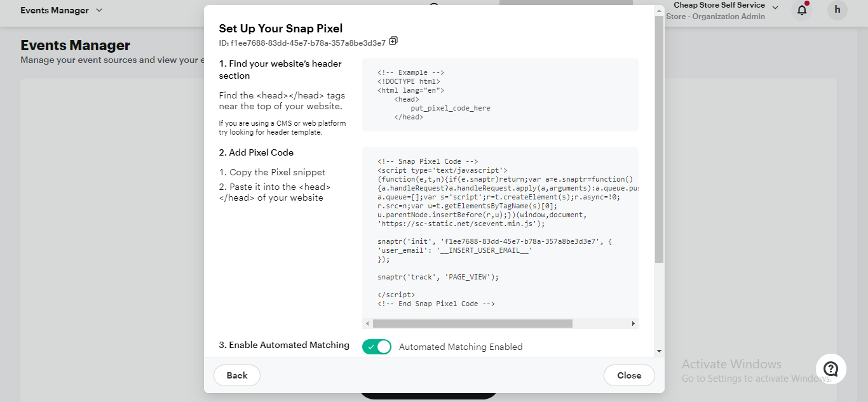Open the help chat bubble

pyautogui.click(x=831, y=369)
